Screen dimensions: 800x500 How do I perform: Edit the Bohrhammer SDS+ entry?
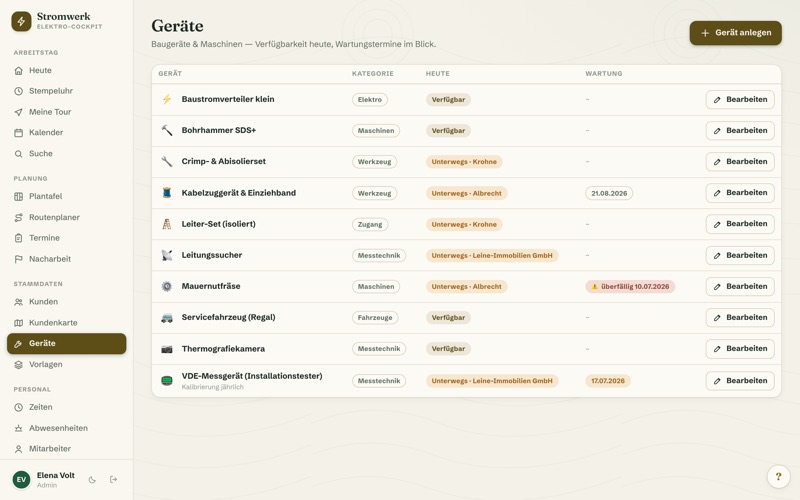740,131
